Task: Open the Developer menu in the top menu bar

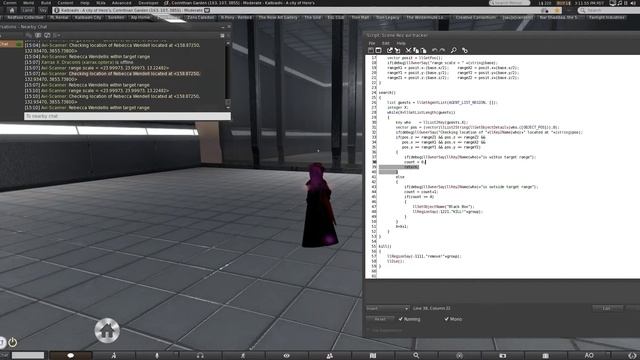Action: pyautogui.click(x=148, y=2)
